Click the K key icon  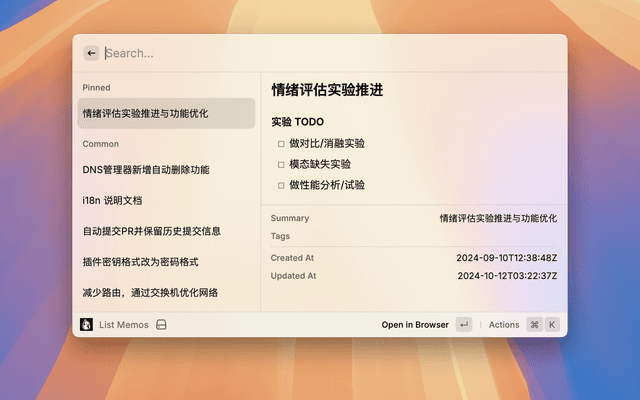tap(551, 325)
